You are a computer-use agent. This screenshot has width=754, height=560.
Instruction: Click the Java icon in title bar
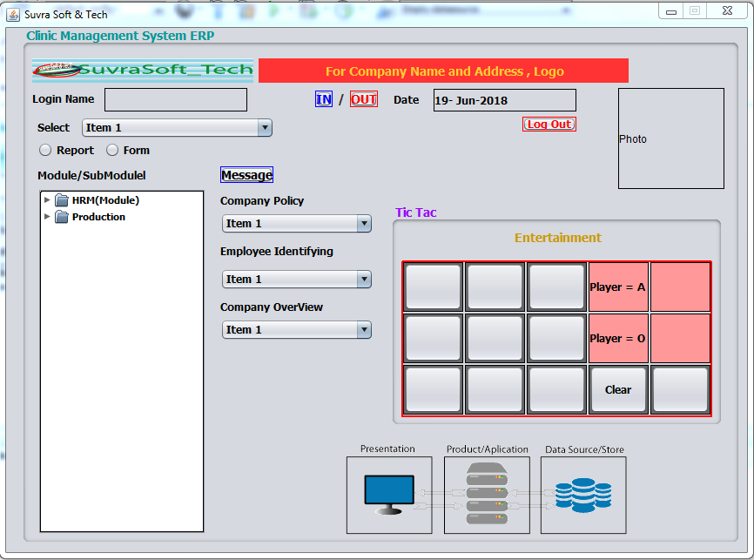point(13,14)
